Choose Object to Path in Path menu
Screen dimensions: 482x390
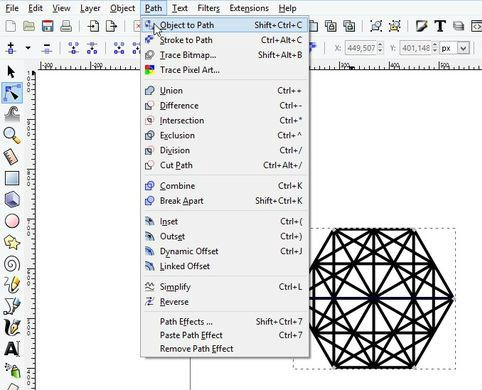(x=225, y=25)
